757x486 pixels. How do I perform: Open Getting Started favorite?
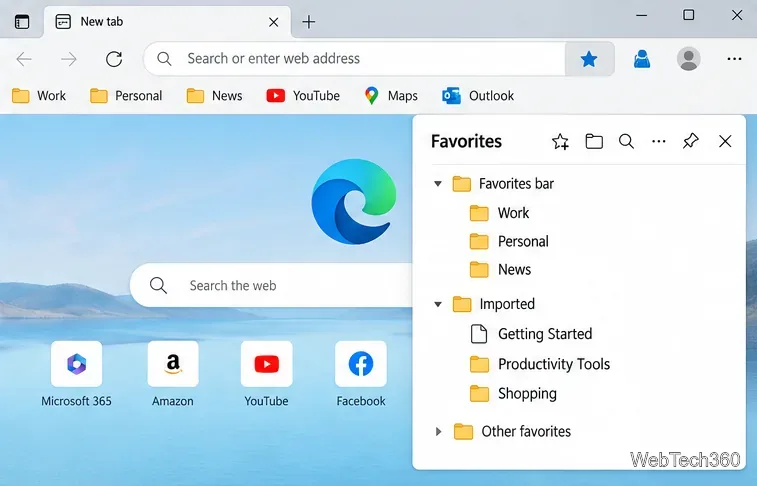pyautogui.click(x=531, y=334)
